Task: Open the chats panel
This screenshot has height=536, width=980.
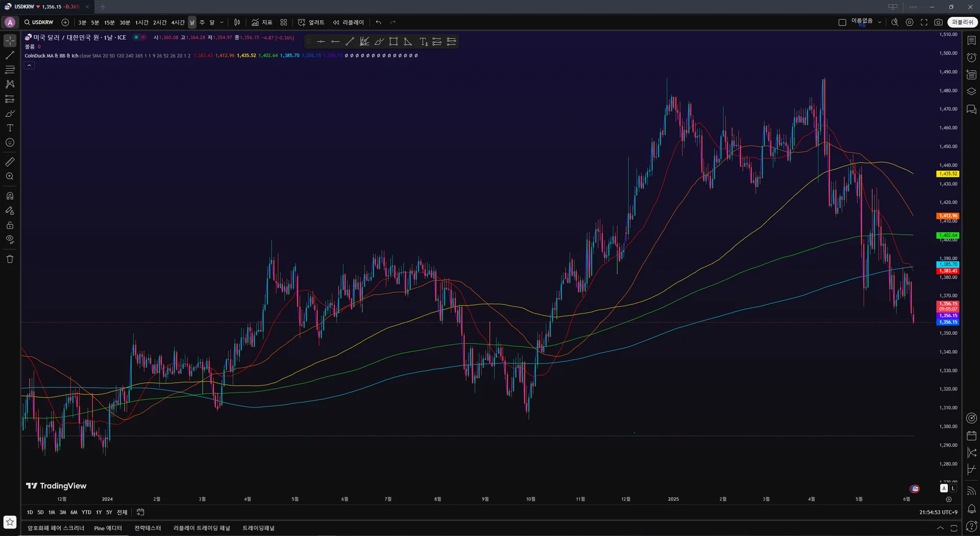Action: [x=971, y=109]
